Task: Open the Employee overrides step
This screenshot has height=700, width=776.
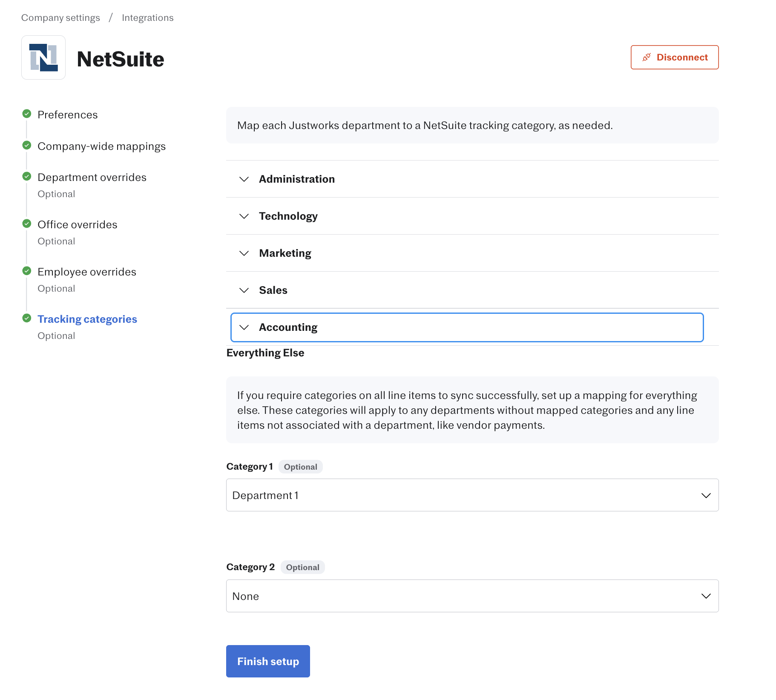Action: (x=87, y=272)
